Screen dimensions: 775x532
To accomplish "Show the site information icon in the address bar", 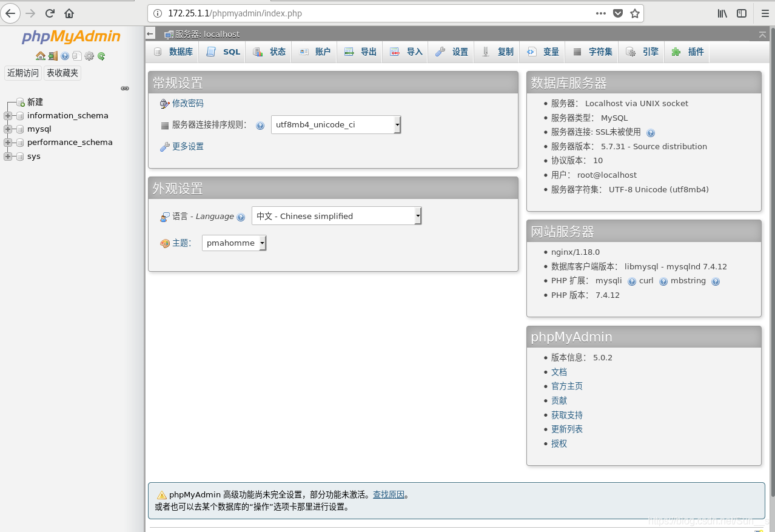I will [x=157, y=13].
